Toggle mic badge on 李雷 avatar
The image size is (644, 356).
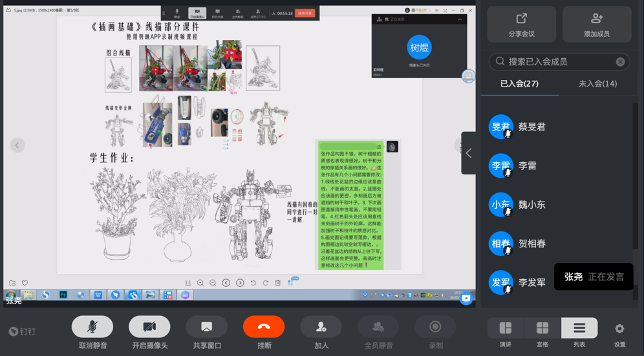(x=508, y=173)
